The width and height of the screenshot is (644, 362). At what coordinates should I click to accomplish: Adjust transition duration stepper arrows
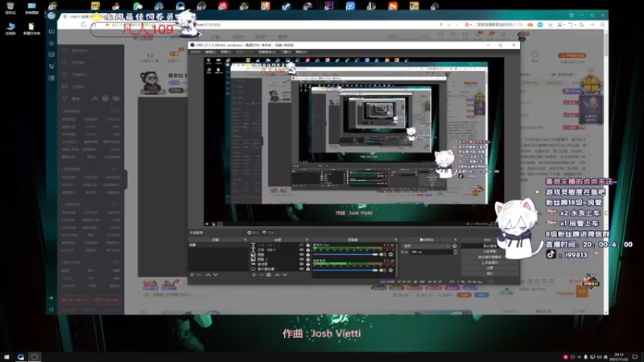[455, 252]
